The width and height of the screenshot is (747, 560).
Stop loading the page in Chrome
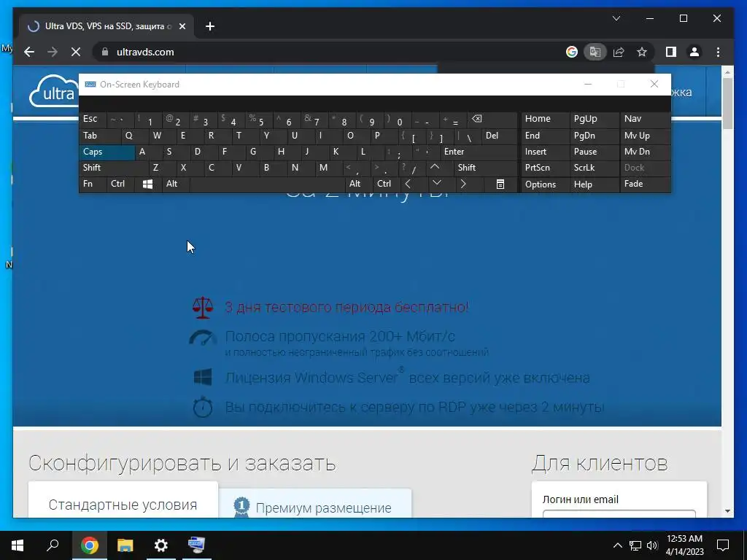(x=76, y=52)
